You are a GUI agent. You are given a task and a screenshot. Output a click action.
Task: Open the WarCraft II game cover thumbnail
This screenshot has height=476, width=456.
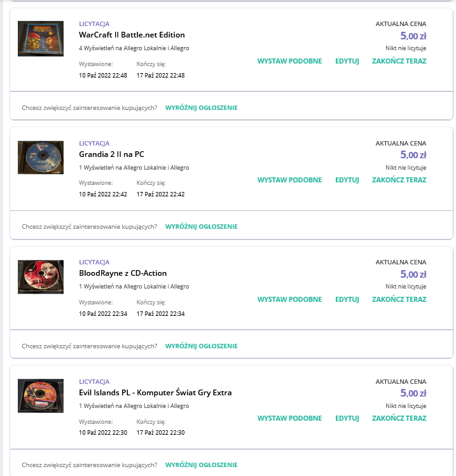41,39
